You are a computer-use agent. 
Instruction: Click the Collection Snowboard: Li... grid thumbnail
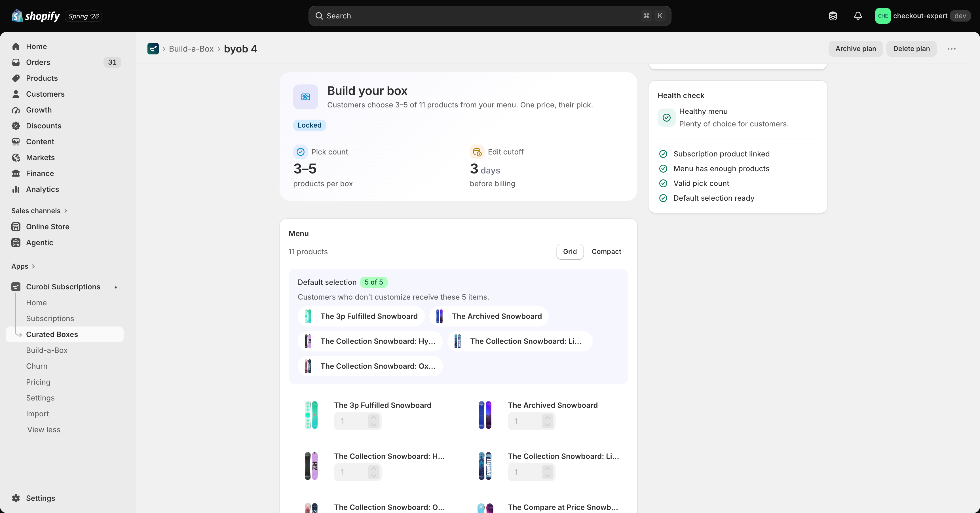click(x=485, y=466)
